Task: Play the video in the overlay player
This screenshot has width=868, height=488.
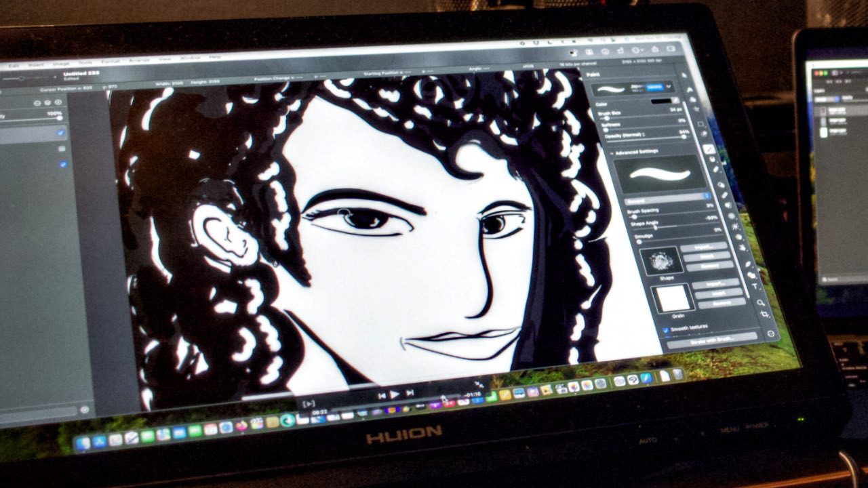Action: [x=395, y=394]
